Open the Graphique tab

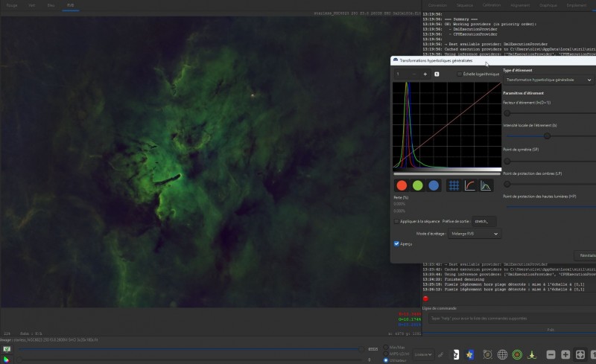point(548,5)
